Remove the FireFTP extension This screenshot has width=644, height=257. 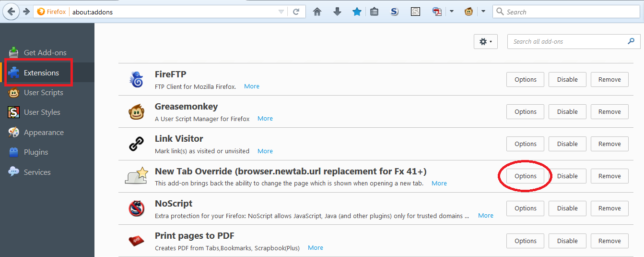(609, 80)
